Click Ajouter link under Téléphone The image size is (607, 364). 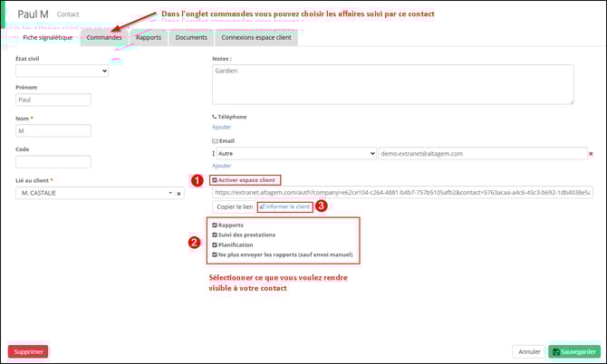[x=221, y=127]
